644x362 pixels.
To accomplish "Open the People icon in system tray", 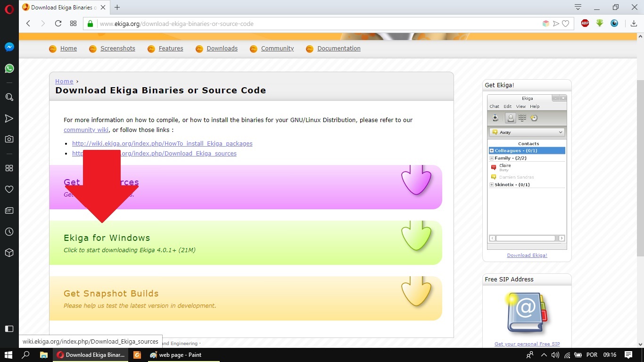I will pos(530,355).
